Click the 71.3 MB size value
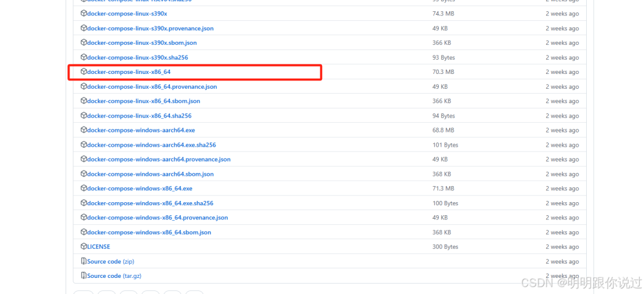This screenshot has width=644, height=294. pos(443,188)
